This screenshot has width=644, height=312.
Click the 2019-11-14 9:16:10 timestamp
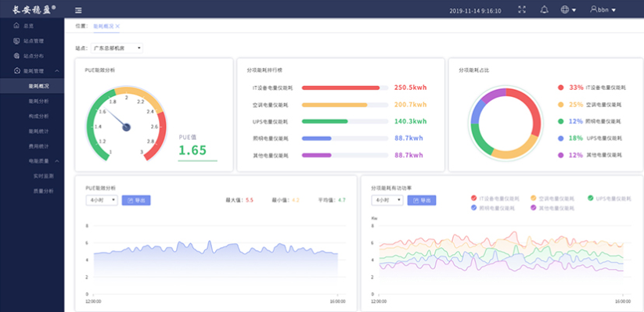475,11
